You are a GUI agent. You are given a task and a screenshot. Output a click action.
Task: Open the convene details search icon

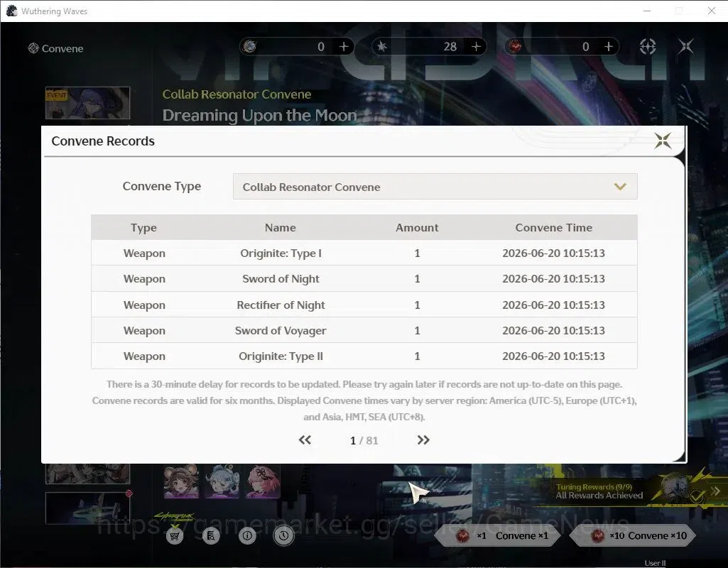pyautogui.click(x=211, y=536)
